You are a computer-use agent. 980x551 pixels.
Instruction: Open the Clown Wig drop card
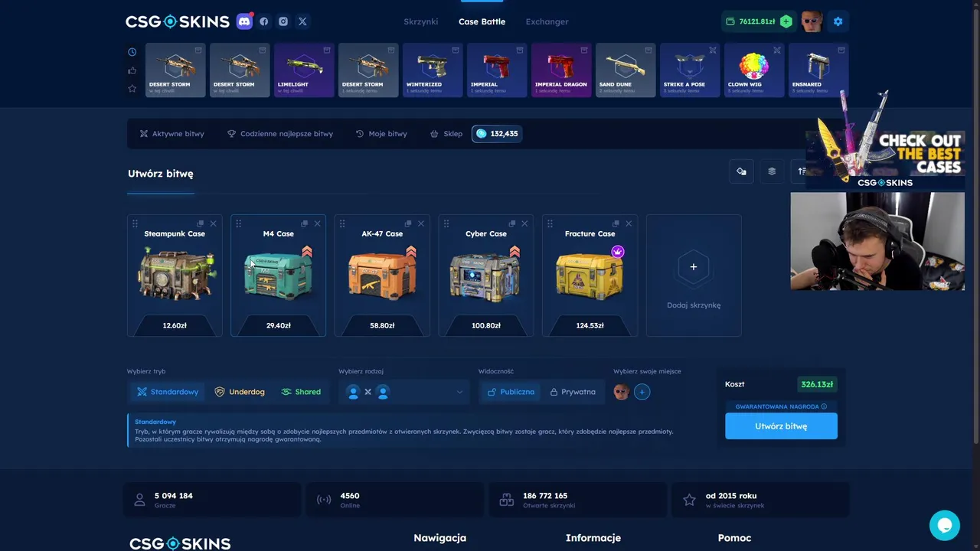[x=754, y=70]
